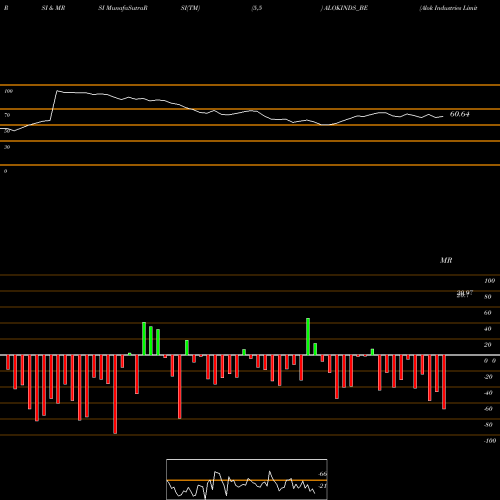Click the -21 label in the mini chart
Image resolution: width=500 pixels, height=500 pixels.
coord(322,486)
